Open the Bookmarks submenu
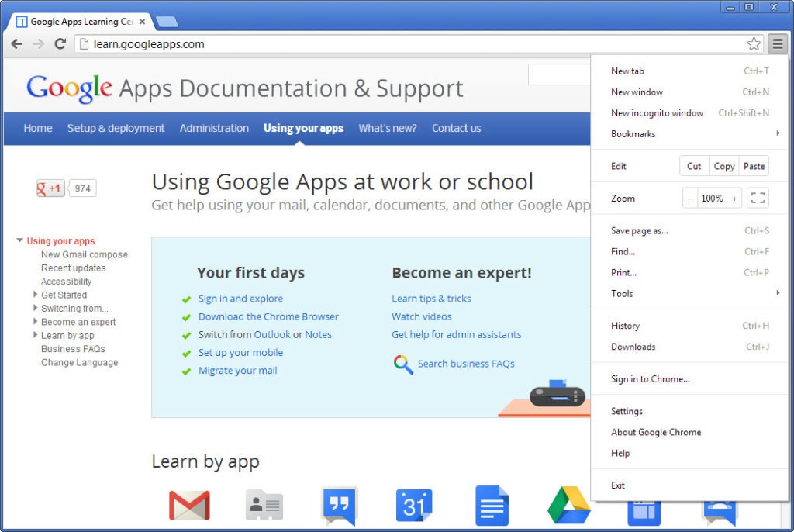This screenshot has width=794, height=532. pyautogui.click(x=689, y=133)
